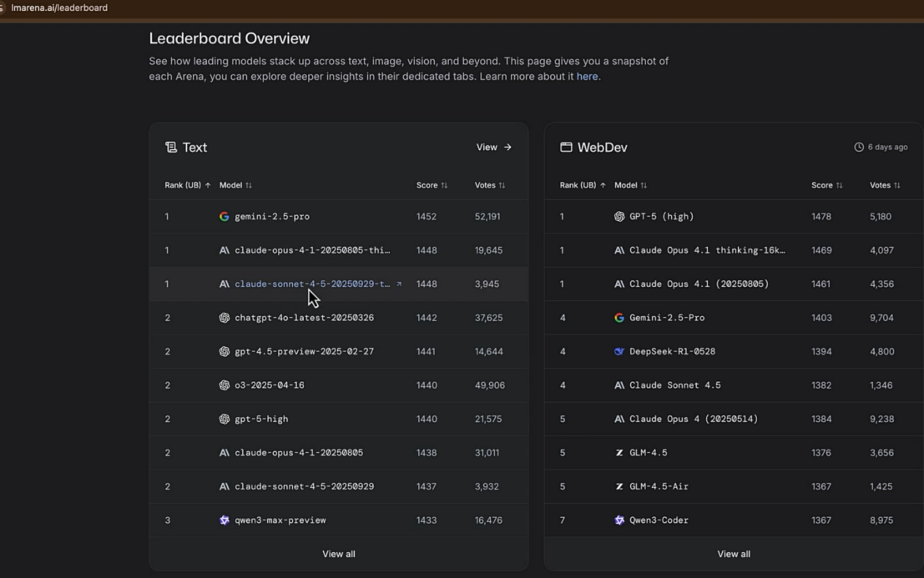Click the OpenAI logo beside GPT-5 (high)
924x578 pixels.
[x=619, y=217]
